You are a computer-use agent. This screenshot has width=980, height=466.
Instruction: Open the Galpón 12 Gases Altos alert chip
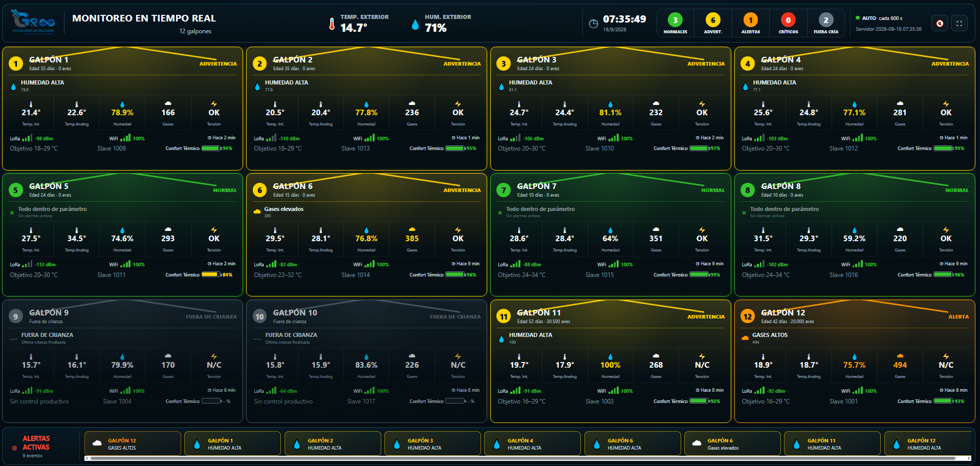pos(133,443)
